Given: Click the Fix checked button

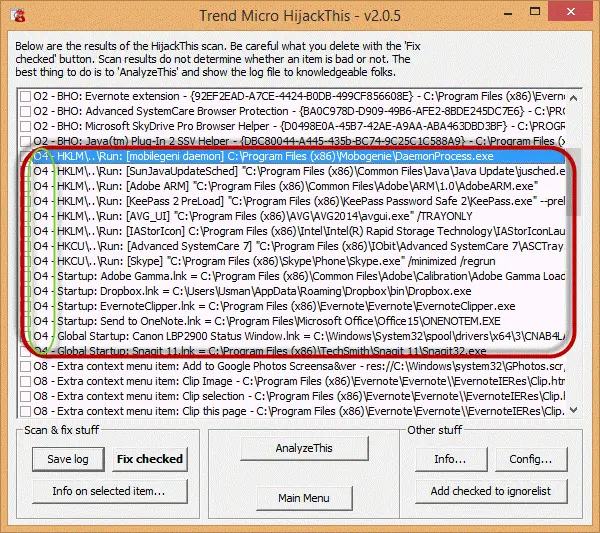Looking at the screenshot, I should 150,459.
